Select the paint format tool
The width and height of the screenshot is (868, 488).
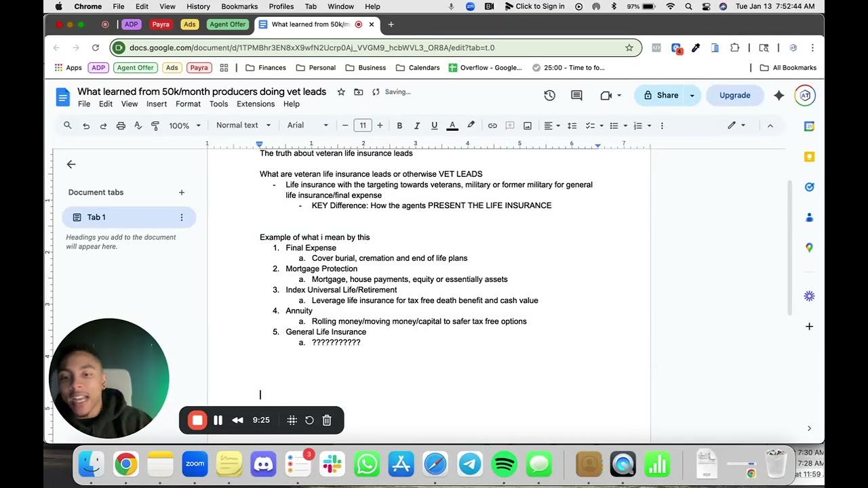coord(155,125)
